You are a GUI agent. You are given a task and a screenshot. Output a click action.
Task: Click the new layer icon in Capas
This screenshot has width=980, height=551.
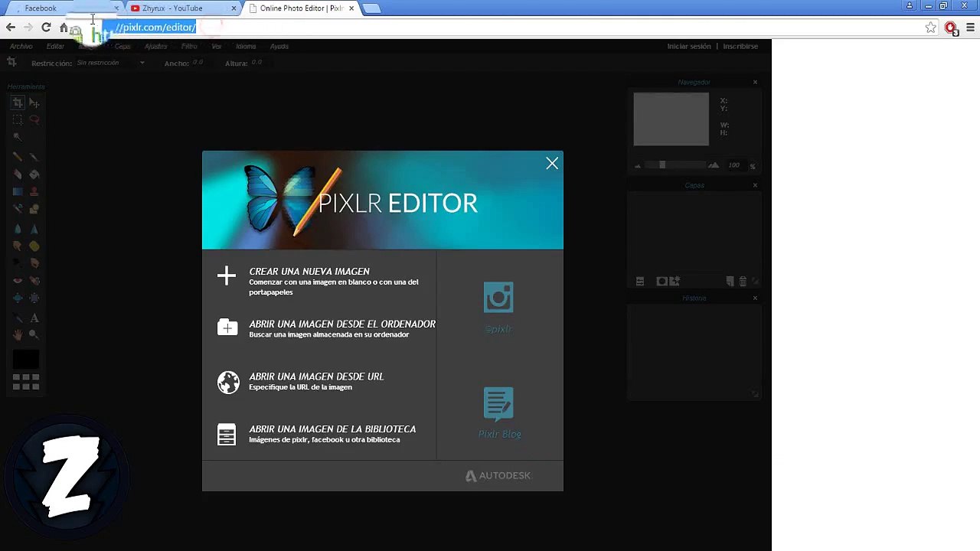pyautogui.click(x=730, y=282)
